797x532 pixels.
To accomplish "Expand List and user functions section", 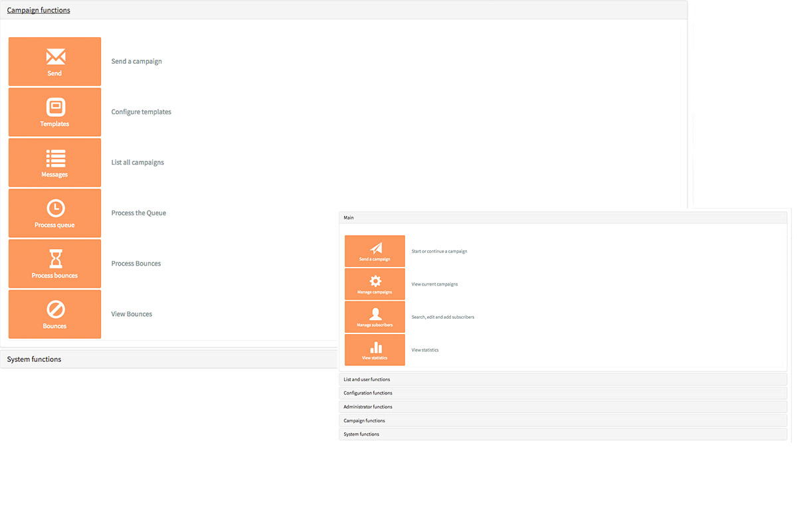I will [x=563, y=379].
